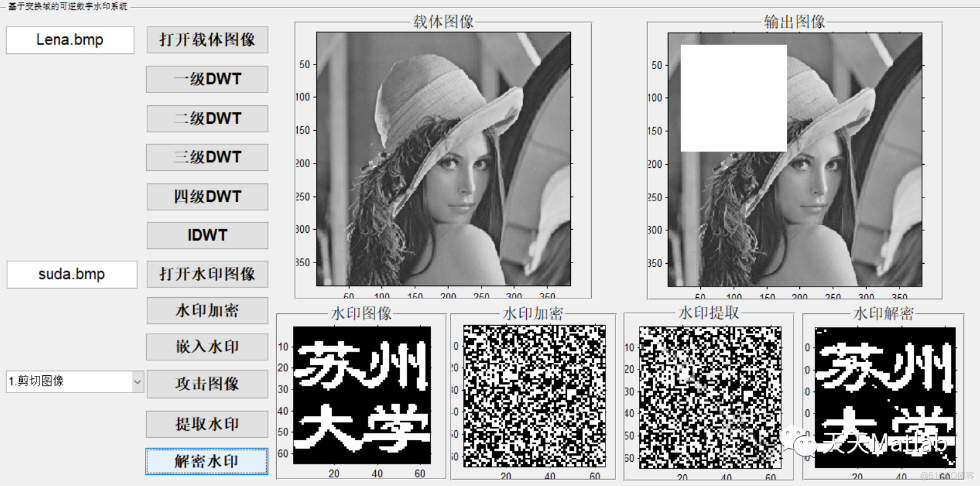
Task: Click the 载体图像 Lena picture
Action: (x=444, y=159)
